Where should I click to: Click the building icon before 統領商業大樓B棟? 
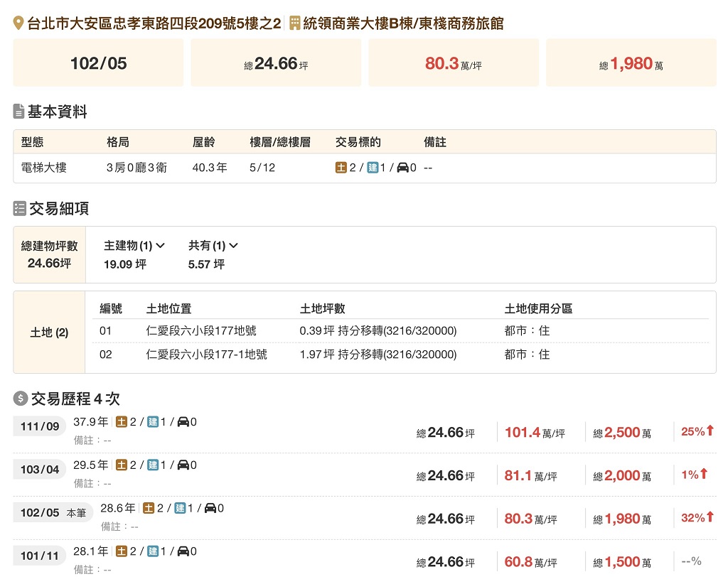295,23
